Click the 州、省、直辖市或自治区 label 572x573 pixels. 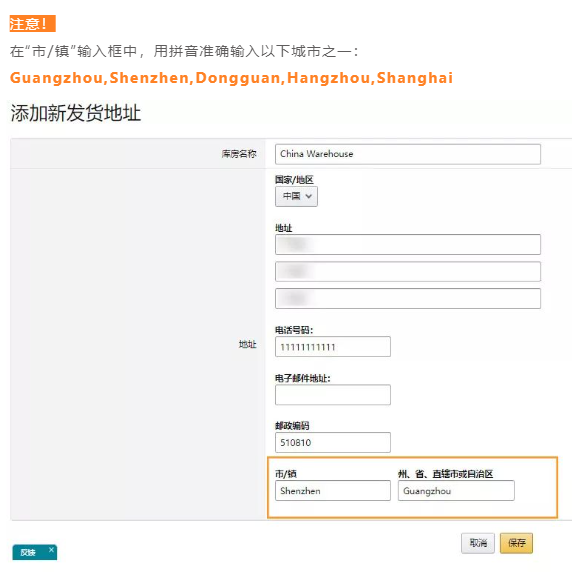(446, 474)
